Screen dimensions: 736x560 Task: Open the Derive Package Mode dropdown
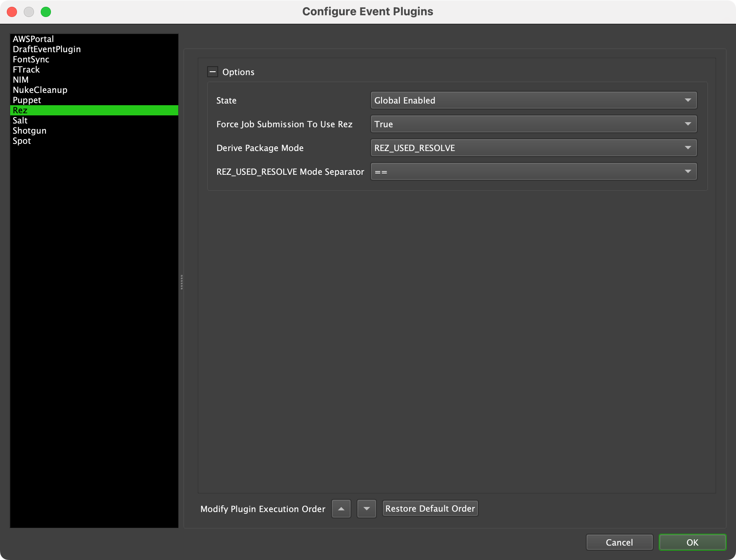click(x=534, y=148)
